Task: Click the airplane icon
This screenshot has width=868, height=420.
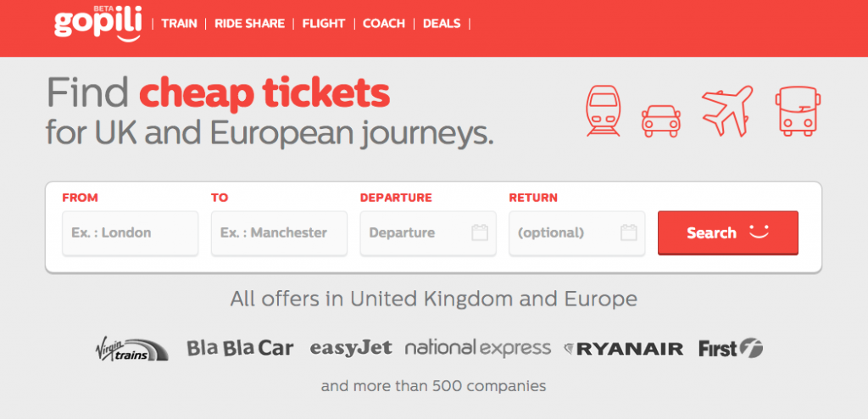Action: 727,110
